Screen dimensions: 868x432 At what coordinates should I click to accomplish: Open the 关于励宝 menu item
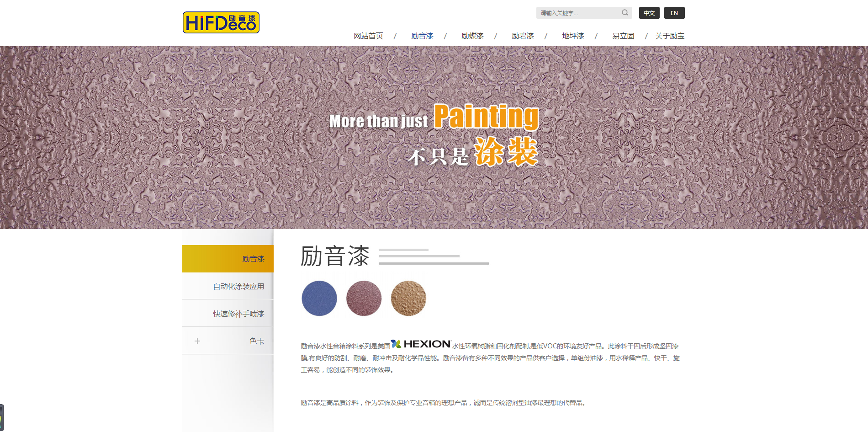click(669, 36)
